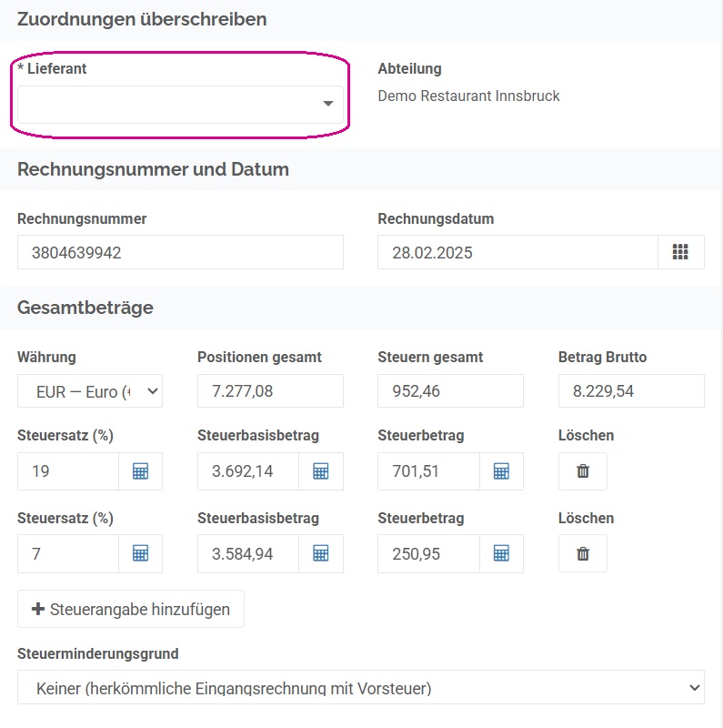
Task: Focus the Steuersatz field containing 19
Action: point(68,471)
